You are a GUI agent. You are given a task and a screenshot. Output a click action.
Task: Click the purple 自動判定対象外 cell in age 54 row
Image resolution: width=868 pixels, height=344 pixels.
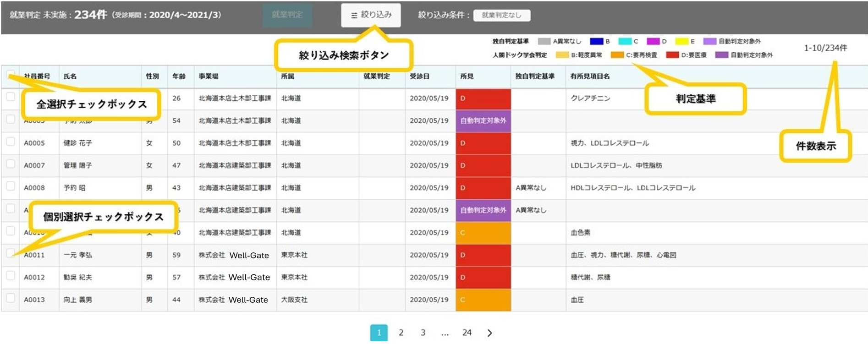coord(483,121)
